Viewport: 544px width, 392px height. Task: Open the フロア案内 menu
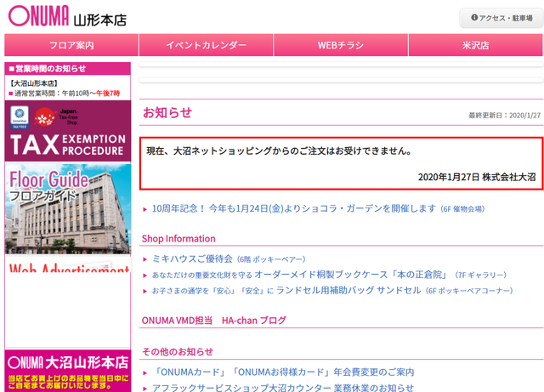pos(71,45)
